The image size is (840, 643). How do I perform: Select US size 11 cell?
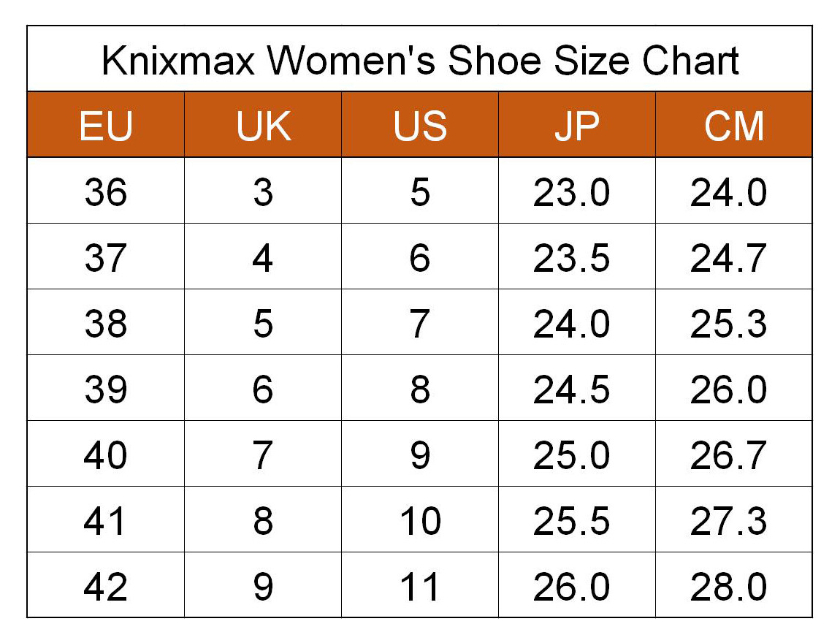click(x=420, y=585)
